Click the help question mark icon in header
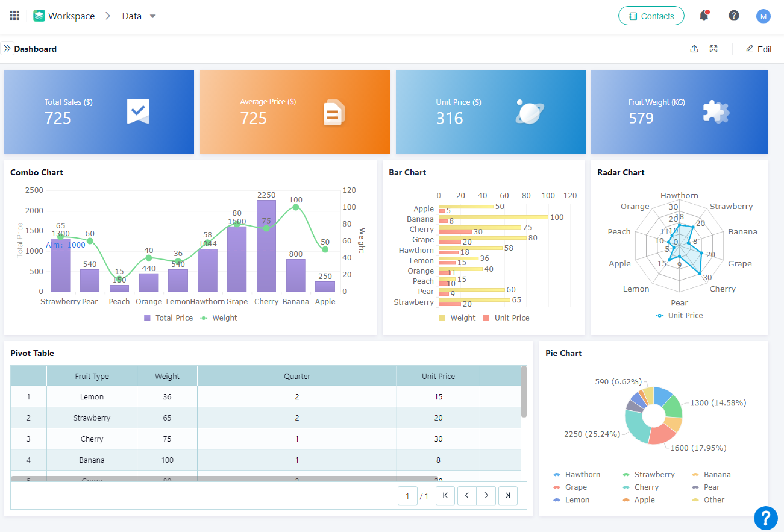The height and width of the screenshot is (532, 784). (x=734, y=16)
